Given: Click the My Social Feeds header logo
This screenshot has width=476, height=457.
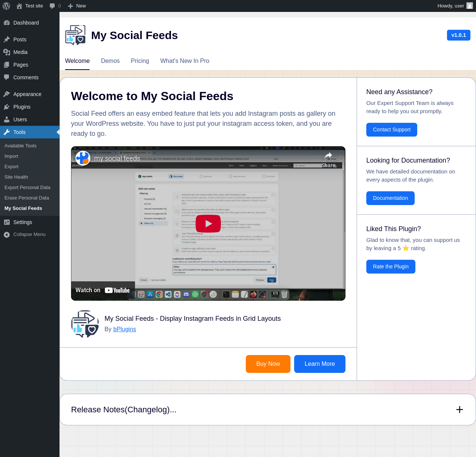Looking at the screenshot, I should coord(75,35).
